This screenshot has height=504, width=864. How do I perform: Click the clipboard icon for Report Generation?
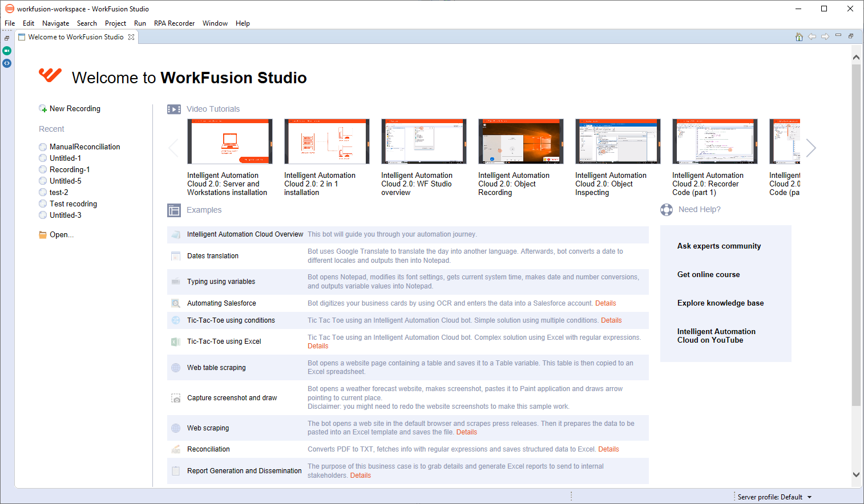(176, 471)
